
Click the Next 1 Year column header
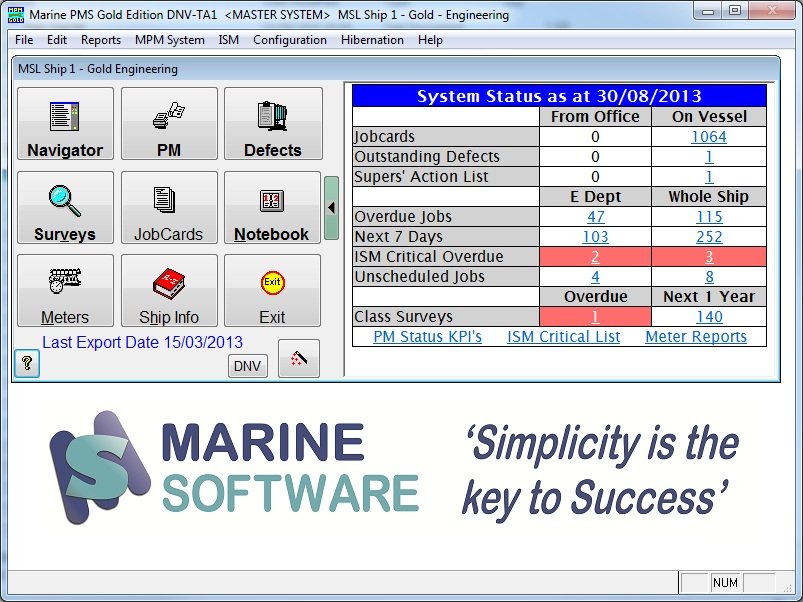click(x=709, y=297)
